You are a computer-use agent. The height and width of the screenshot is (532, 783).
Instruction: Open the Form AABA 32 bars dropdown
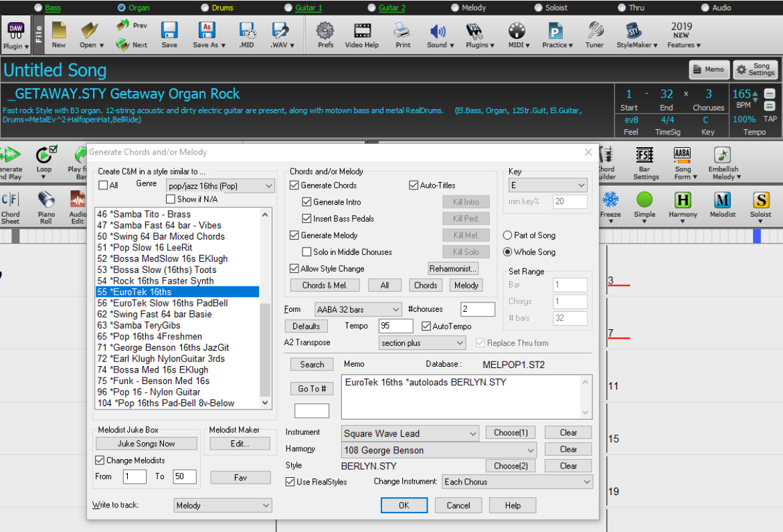coord(358,310)
